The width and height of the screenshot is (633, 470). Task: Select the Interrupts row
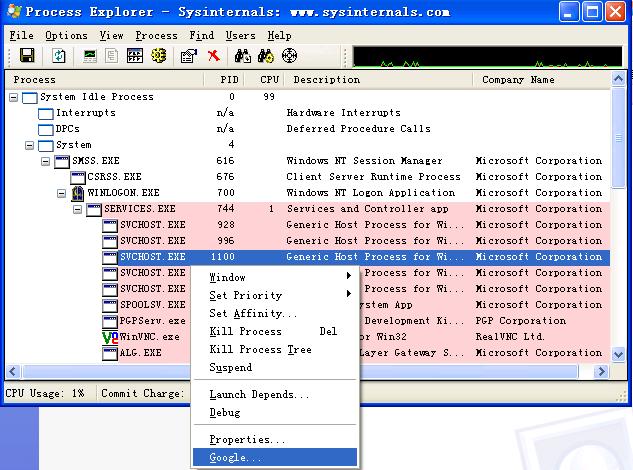point(308,113)
